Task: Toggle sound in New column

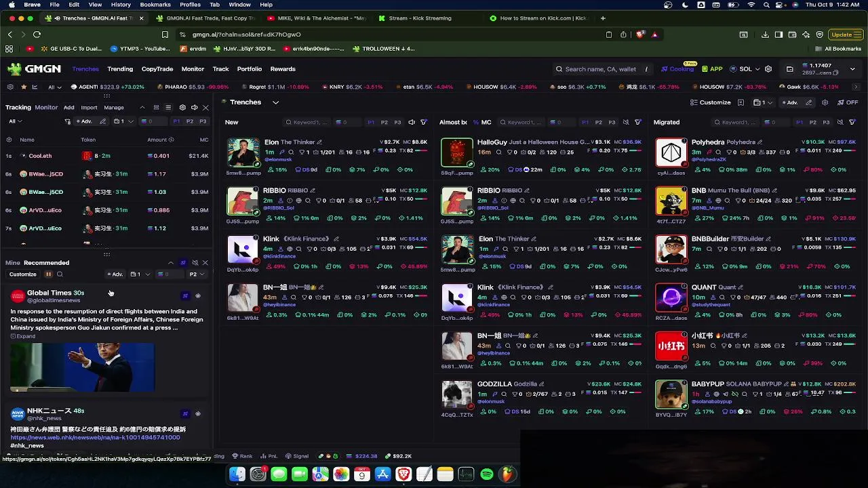Action: pos(411,122)
